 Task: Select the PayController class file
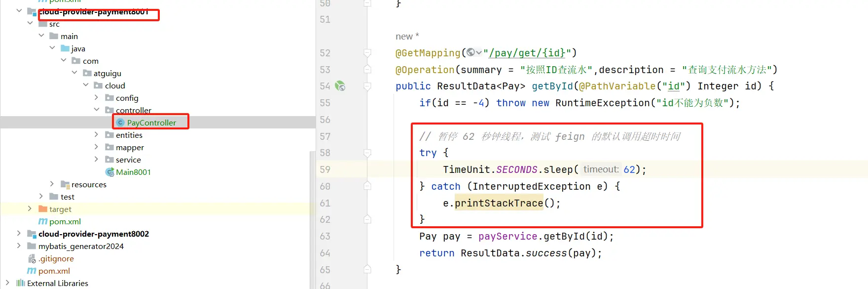151,123
